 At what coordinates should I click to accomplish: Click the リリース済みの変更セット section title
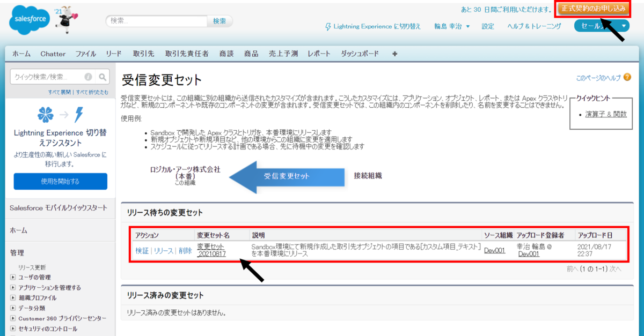[x=165, y=295]
